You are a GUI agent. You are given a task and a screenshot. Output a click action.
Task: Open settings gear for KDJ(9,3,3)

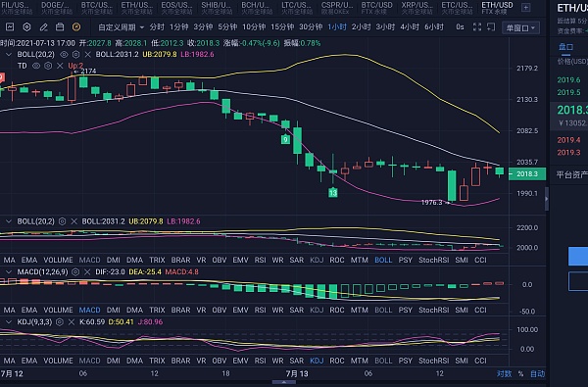point(59,321)
